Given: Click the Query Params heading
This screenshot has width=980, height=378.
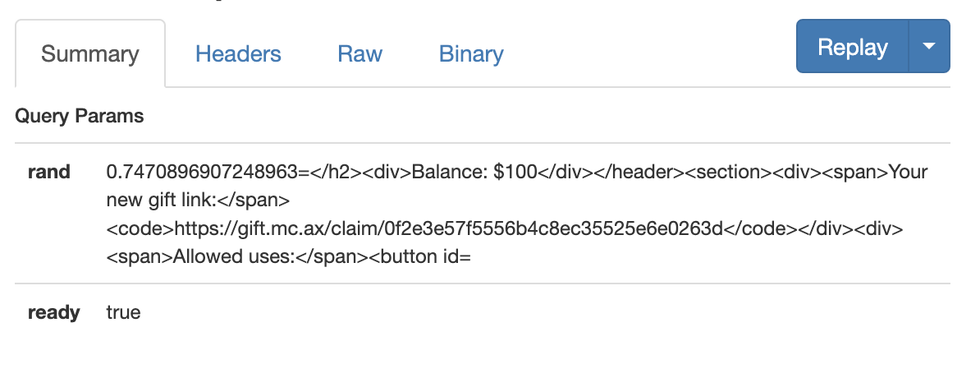Looking at the screenshot, I should click(x=80, y=116).
